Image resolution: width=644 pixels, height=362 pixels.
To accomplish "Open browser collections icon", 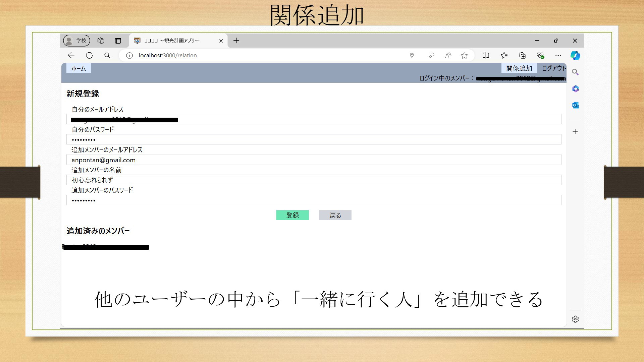I will (522, 55).
